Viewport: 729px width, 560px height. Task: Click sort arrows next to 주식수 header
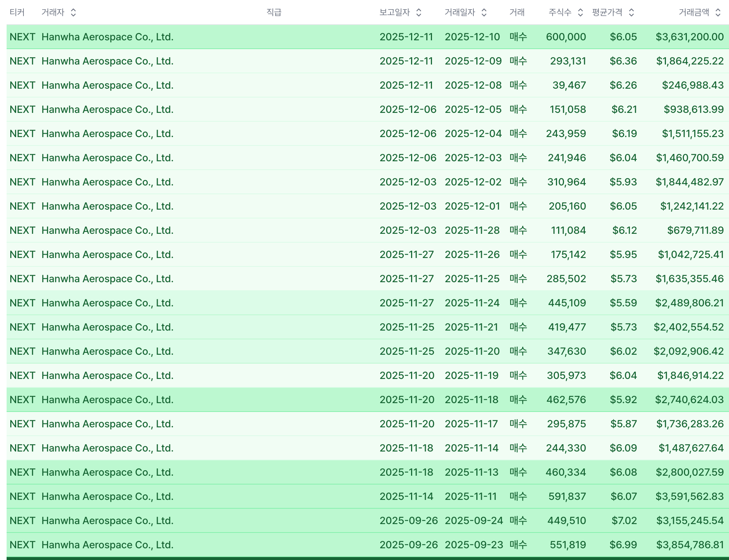tap(580, 12)
